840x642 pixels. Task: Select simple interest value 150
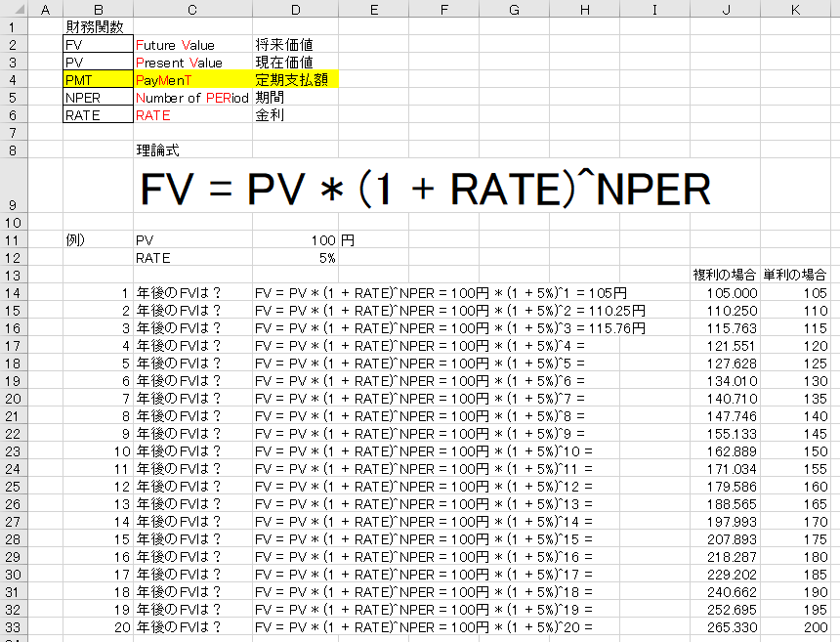[x=795, y=451]
